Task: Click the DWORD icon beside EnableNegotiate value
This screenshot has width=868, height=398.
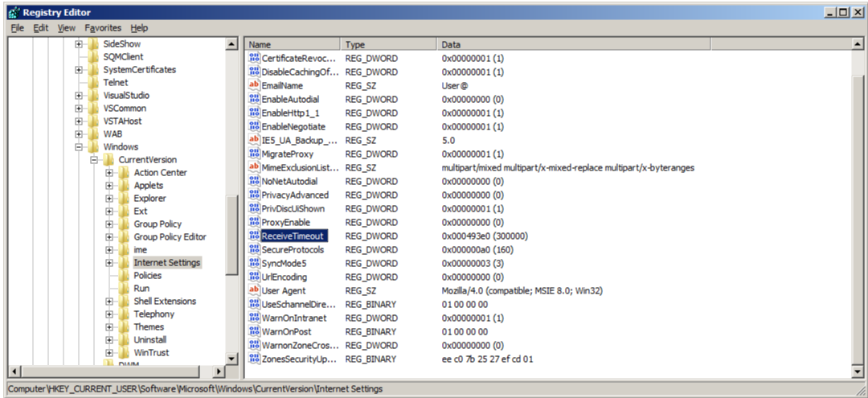Action: coord(254,127)
